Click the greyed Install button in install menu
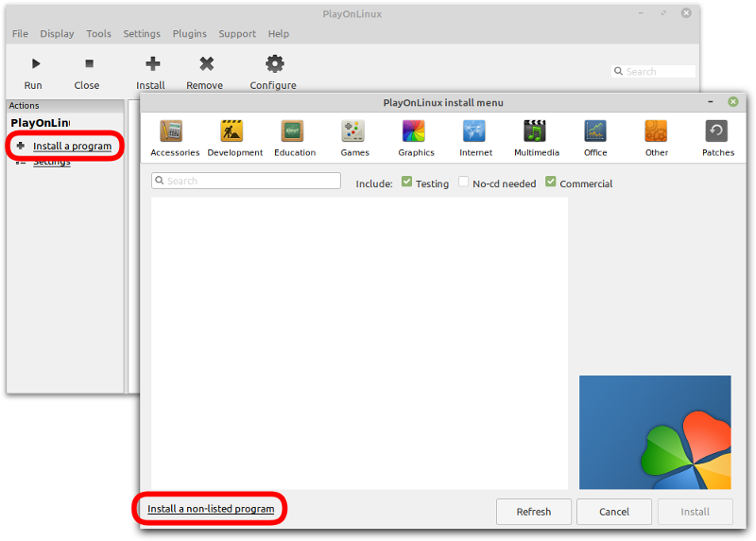 click(695, 512)
